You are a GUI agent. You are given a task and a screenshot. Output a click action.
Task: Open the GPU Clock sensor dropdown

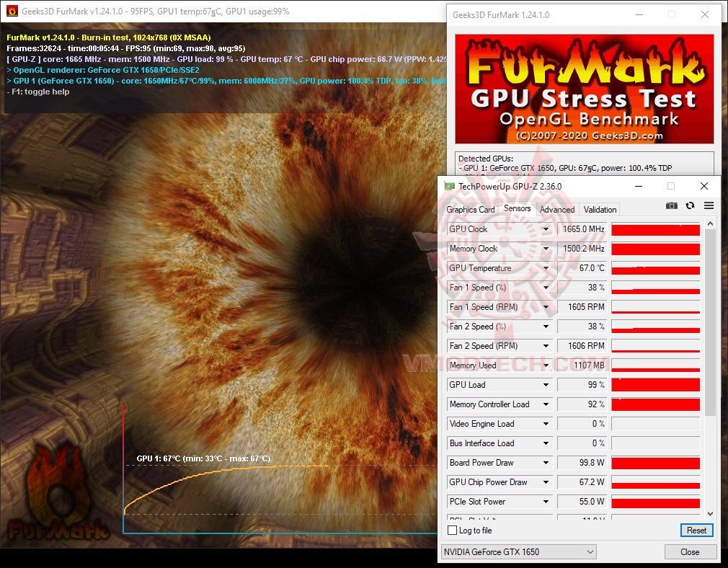546,229
